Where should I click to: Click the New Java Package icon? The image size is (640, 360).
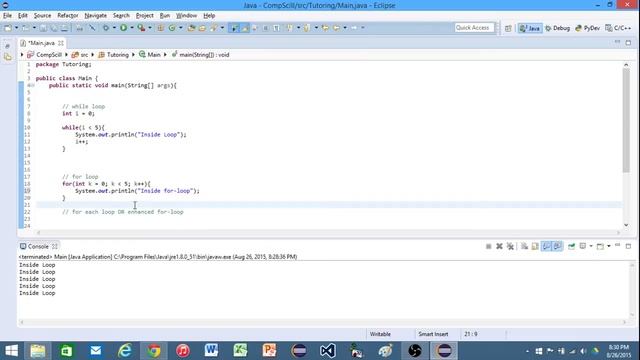(x=160, y=28)
